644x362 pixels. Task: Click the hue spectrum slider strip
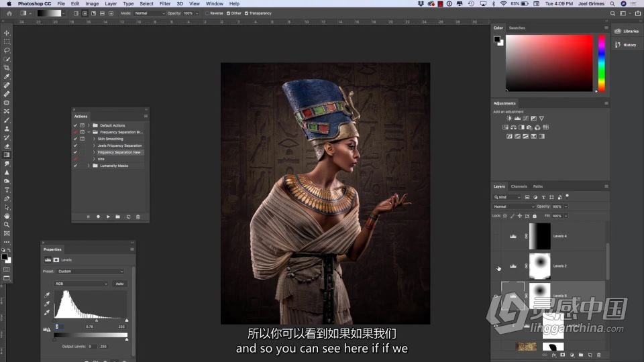pyautogui.click(x=601, y=63)
